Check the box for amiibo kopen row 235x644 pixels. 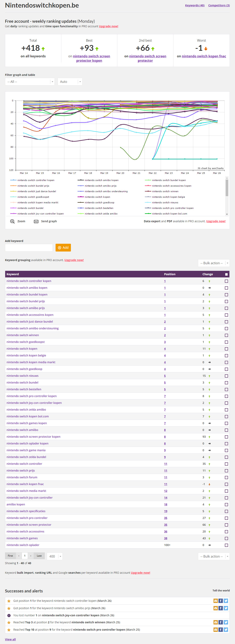pos(226,504)
